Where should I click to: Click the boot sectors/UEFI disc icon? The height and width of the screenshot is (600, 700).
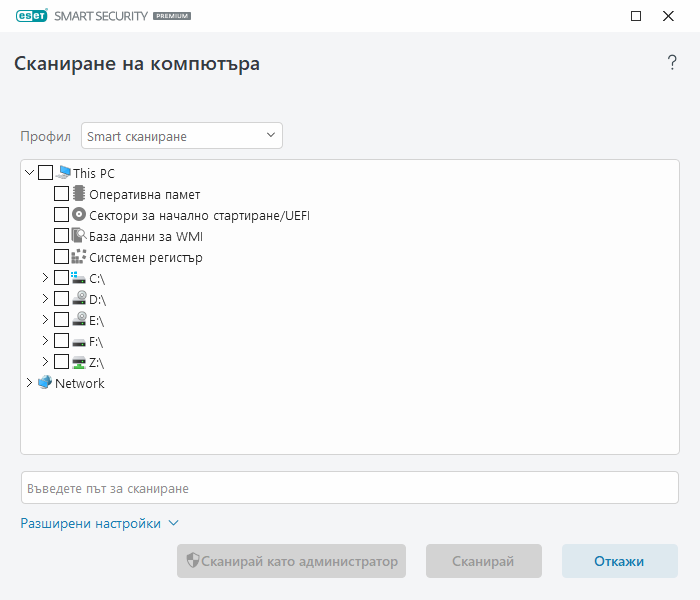(x=79, y=215)
